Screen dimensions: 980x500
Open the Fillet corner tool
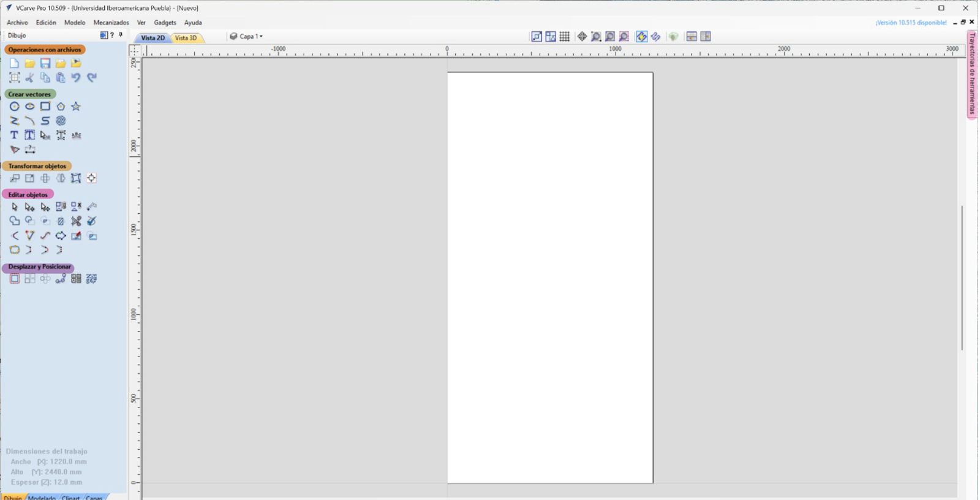click(x=14, y=236)
